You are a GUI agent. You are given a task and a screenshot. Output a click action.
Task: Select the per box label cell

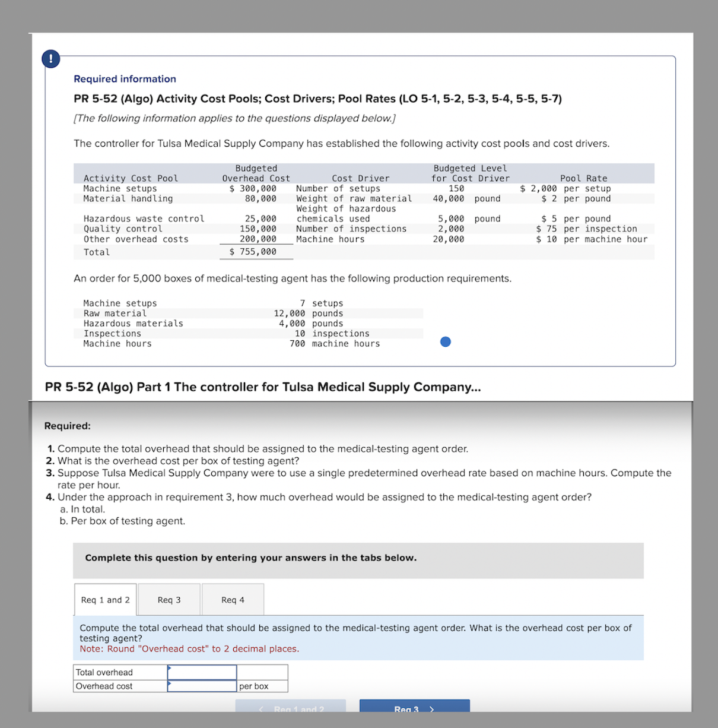(x=254, y=685)
